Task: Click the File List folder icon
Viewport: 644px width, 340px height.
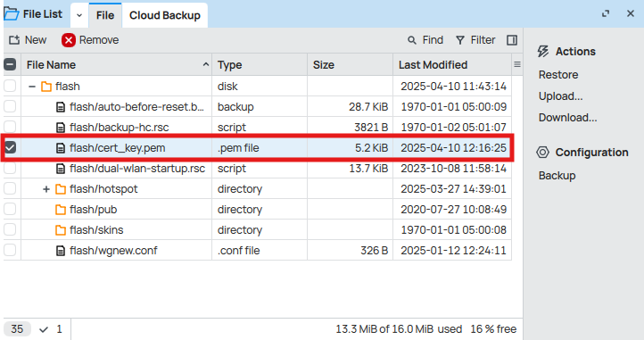Action: [11, 14]
